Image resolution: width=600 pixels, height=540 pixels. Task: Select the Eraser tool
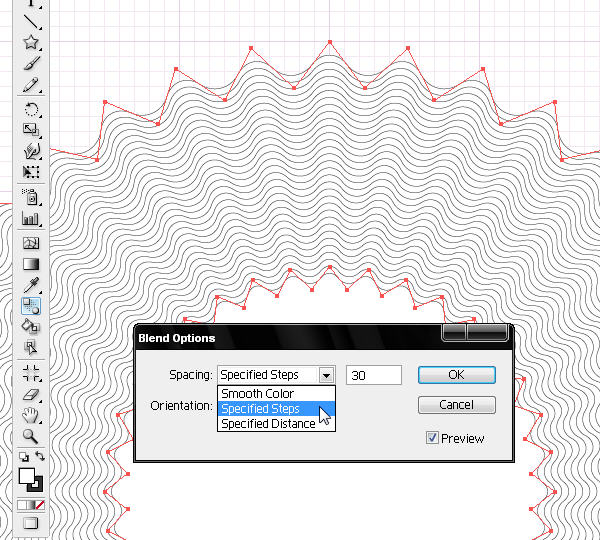click(x=31, y=395)
